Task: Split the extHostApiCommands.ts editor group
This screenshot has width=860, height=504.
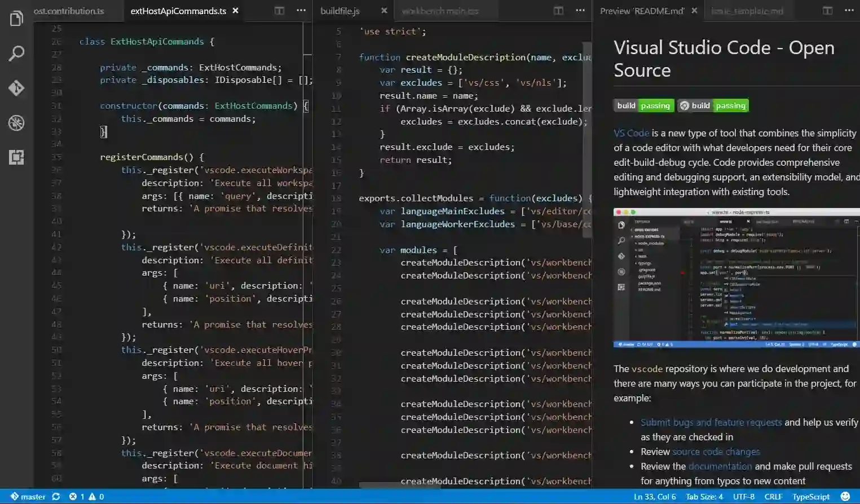Action: 279,11
